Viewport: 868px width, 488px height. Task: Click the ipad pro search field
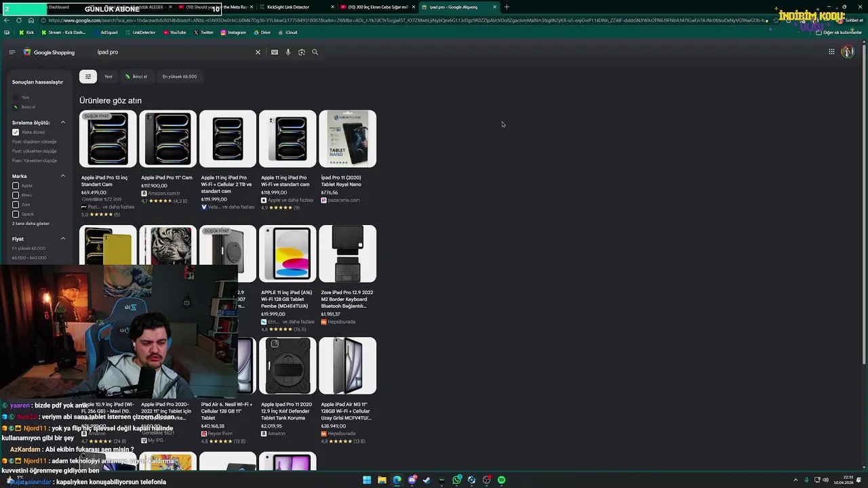(173, 52)
